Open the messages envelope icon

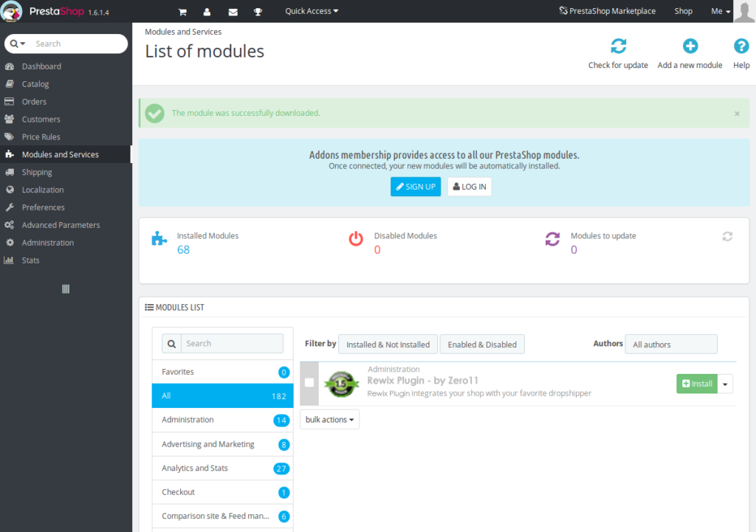(x=233, y=12)
